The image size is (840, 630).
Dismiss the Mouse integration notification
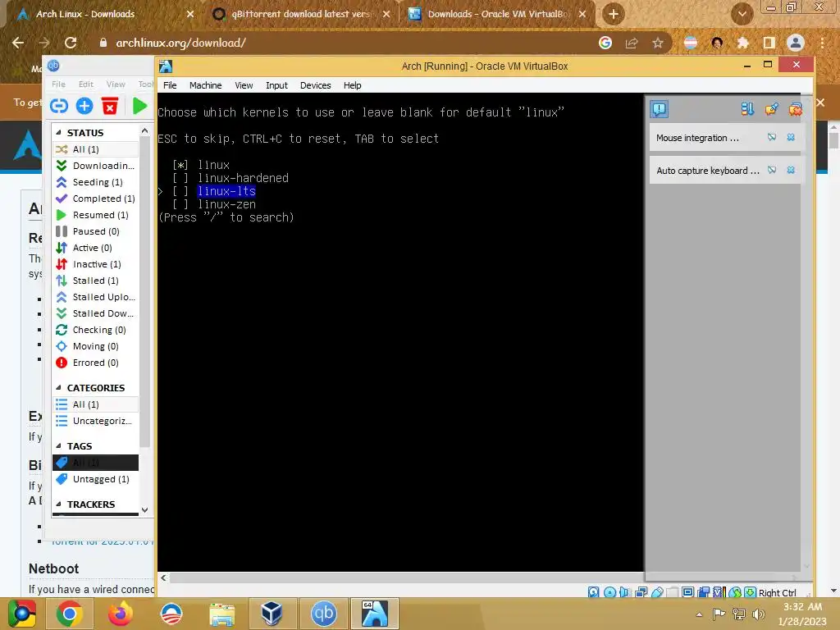click(x=791, y=138)
